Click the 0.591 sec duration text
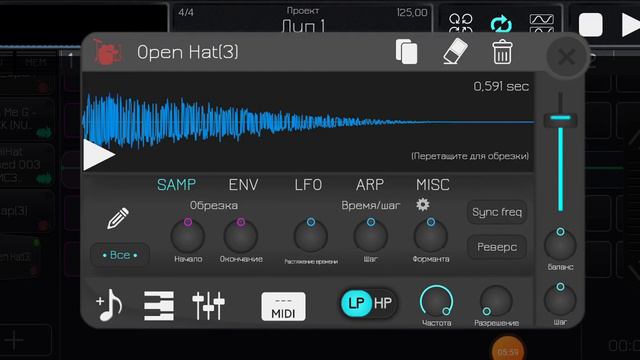 pos(501,87)
